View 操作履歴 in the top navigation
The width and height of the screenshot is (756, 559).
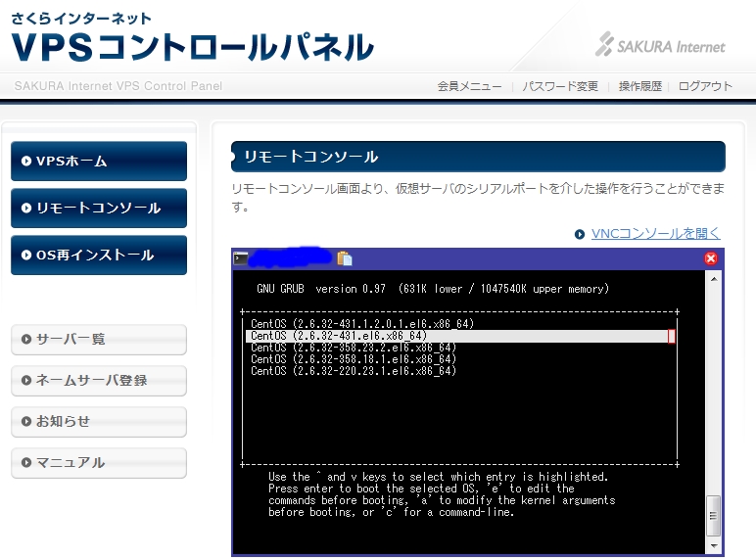pyautogui.click(x=640, y=86)
